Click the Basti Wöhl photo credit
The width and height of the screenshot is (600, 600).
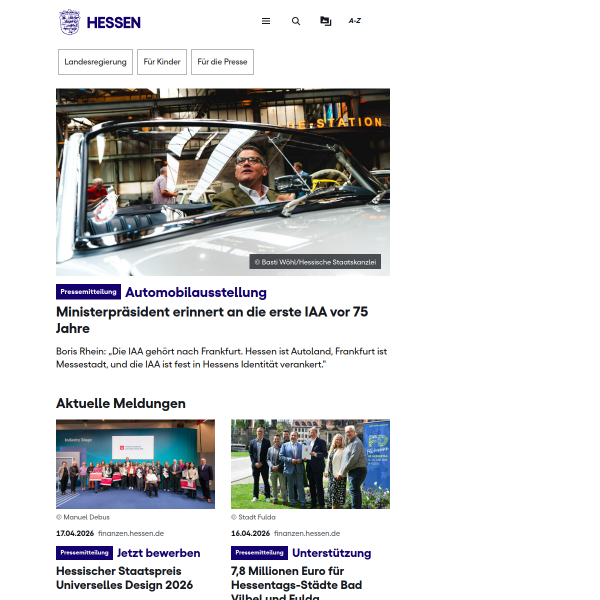[x=315, y=262]
